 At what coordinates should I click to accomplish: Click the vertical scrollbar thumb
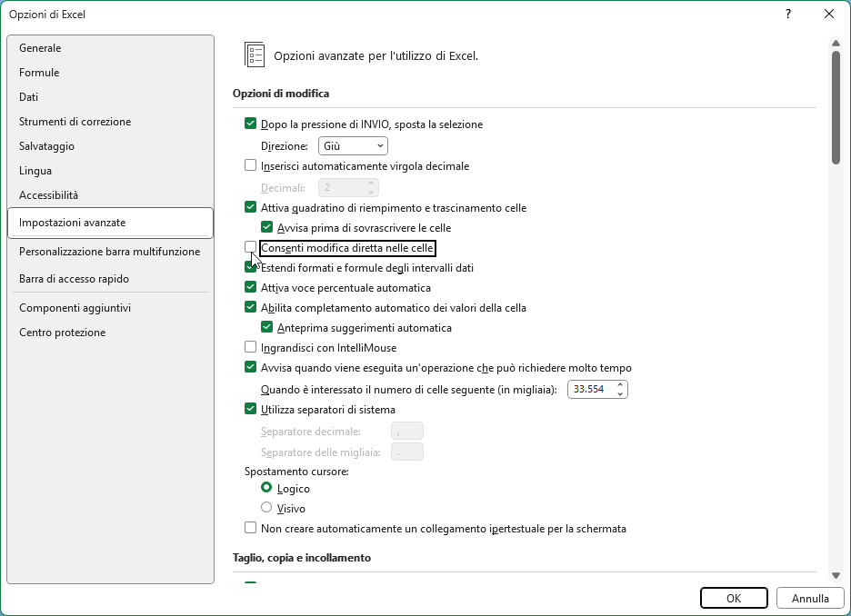[836, 107]
